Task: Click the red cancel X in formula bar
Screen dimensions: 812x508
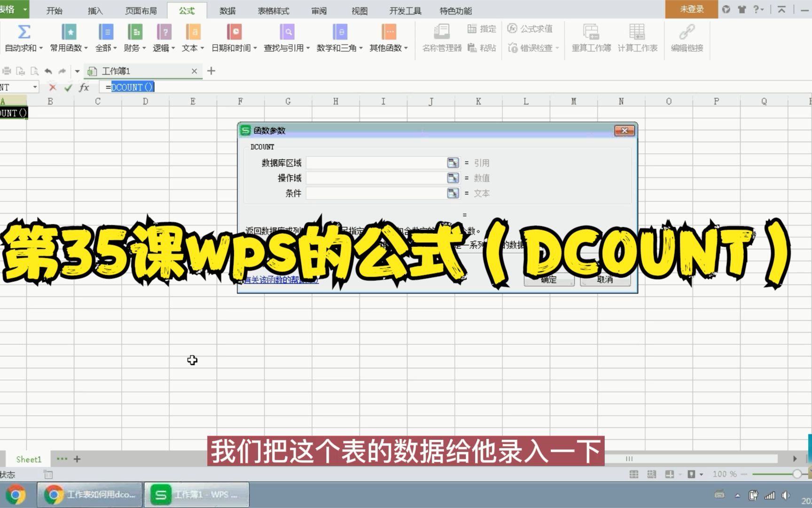Action: point(53,87)
